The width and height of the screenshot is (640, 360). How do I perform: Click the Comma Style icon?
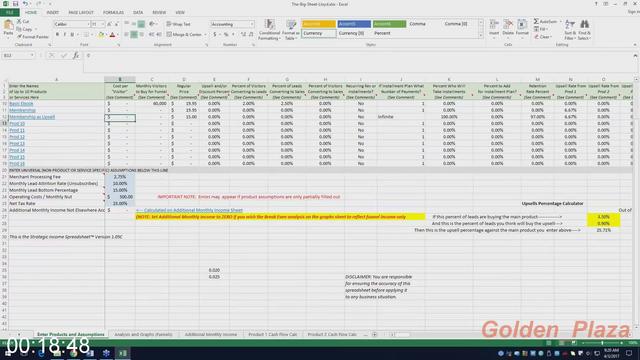coord(233,35)
